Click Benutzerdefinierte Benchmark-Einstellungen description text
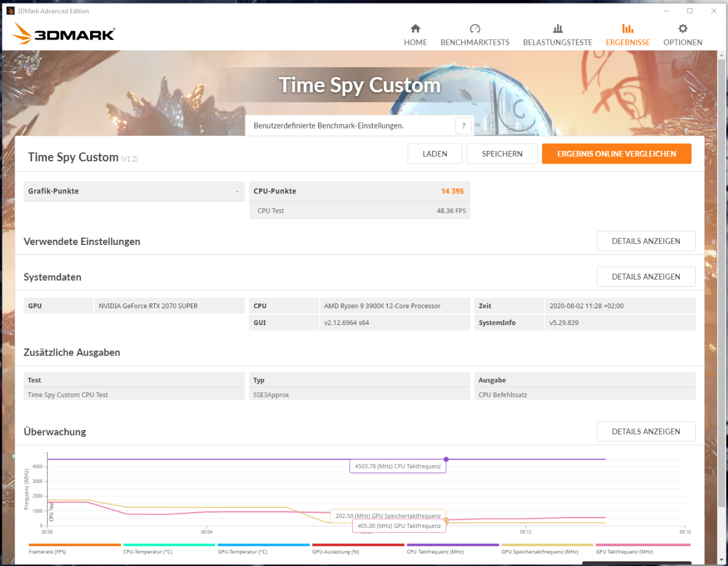Screen dimensions: 728x566 [329, 126]
